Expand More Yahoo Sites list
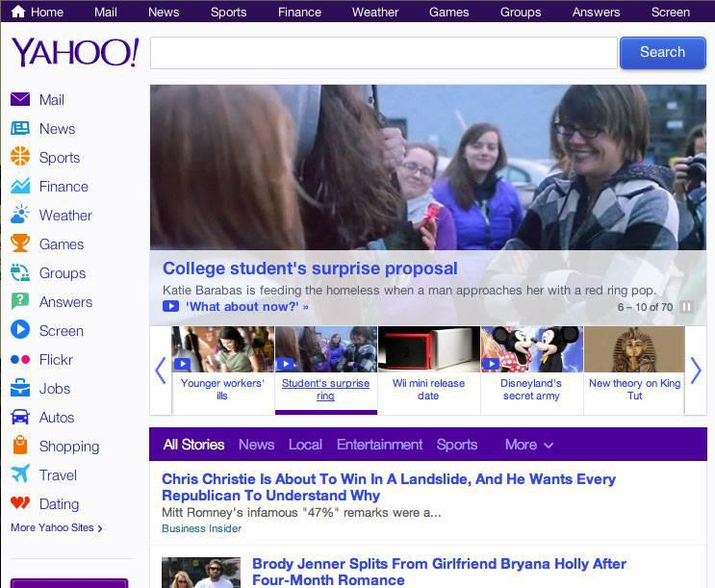 pyautogui.click(x=57, y=527)
